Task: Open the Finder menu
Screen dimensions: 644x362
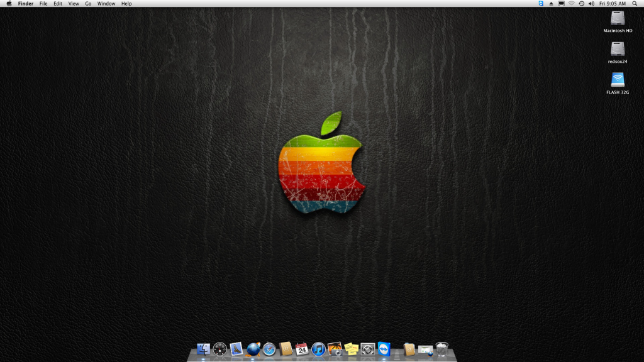Action: pyautogui.click(x=25, y=3)
